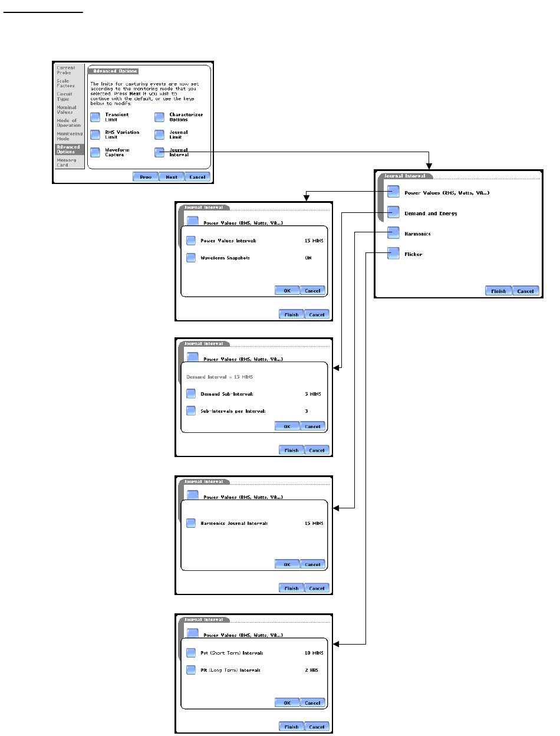Viewport: 560px width, 736px height.
Task: Click Finish in the Journal Interval menu with Flicker option
Action: [498, 291]
